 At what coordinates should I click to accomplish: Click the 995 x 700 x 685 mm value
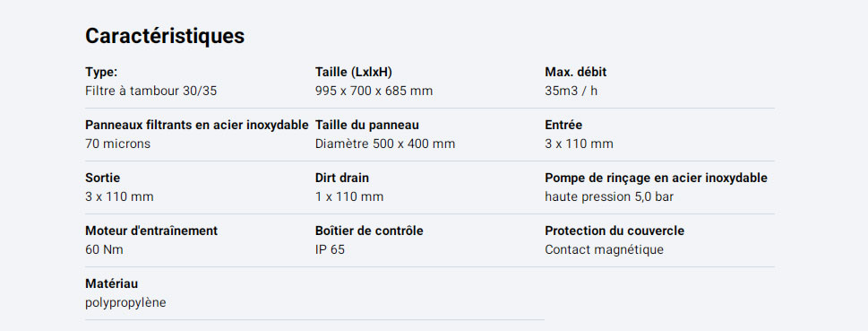[374, 91]
